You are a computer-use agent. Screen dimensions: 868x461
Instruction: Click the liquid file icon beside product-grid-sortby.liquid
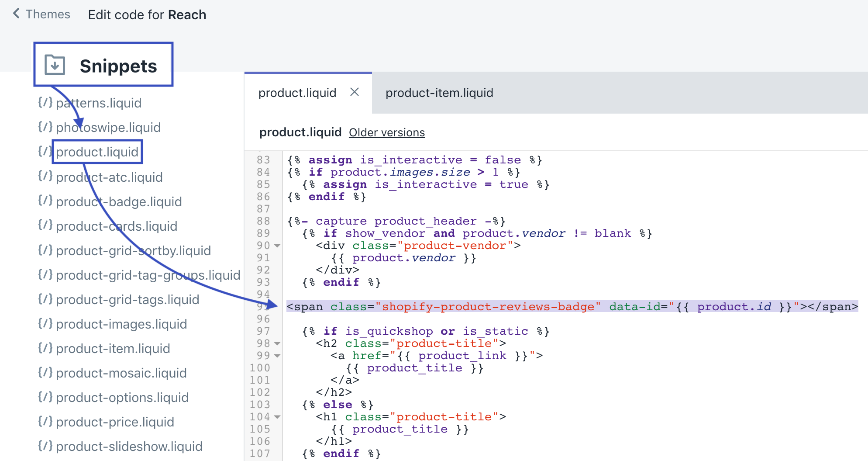point(45,250)
